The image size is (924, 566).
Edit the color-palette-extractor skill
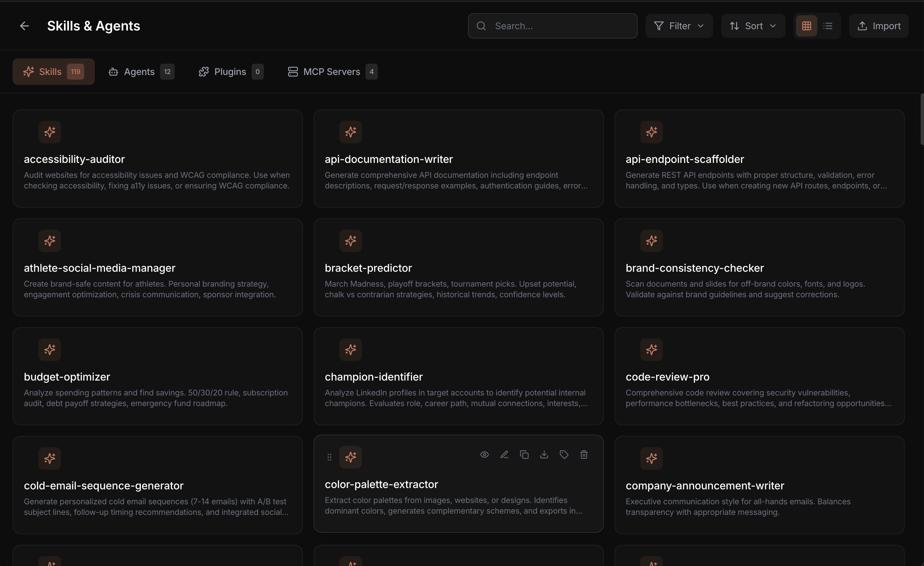[x=504, y=454]
